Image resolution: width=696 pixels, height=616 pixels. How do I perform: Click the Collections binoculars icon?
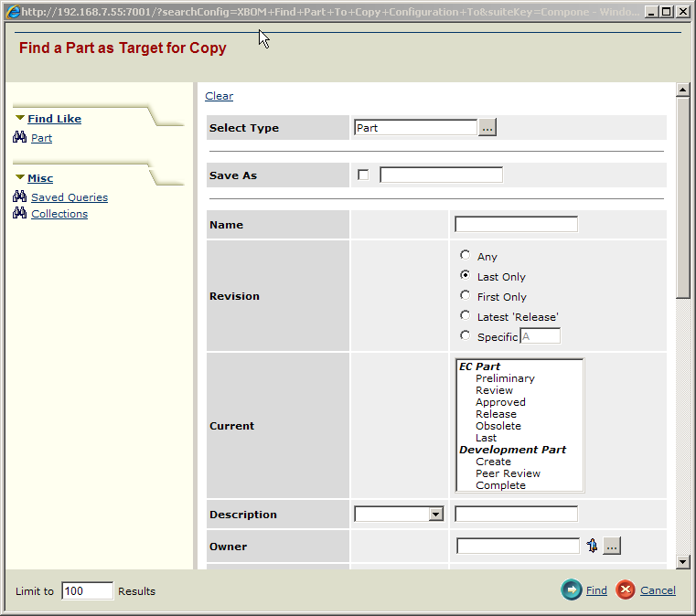19,213
